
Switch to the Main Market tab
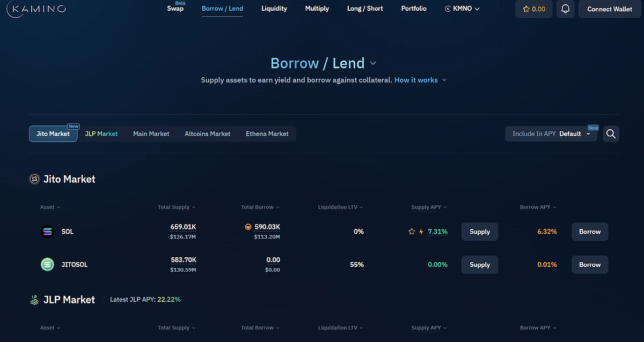coord(151,133)
